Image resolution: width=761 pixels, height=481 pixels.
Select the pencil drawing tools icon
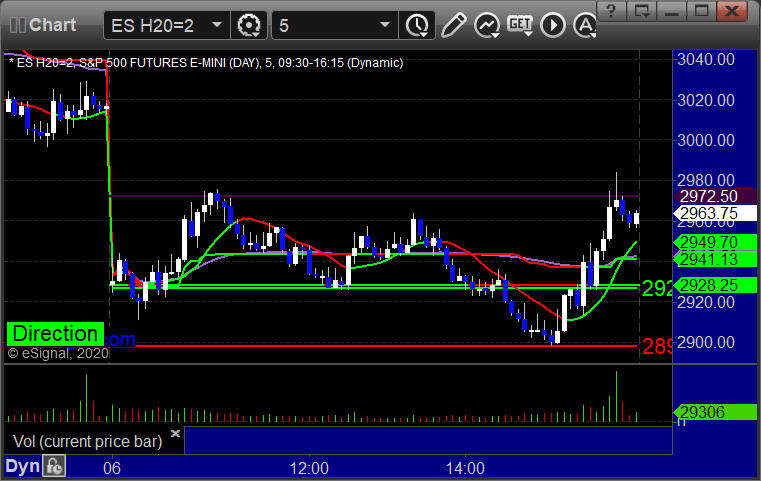453,25
